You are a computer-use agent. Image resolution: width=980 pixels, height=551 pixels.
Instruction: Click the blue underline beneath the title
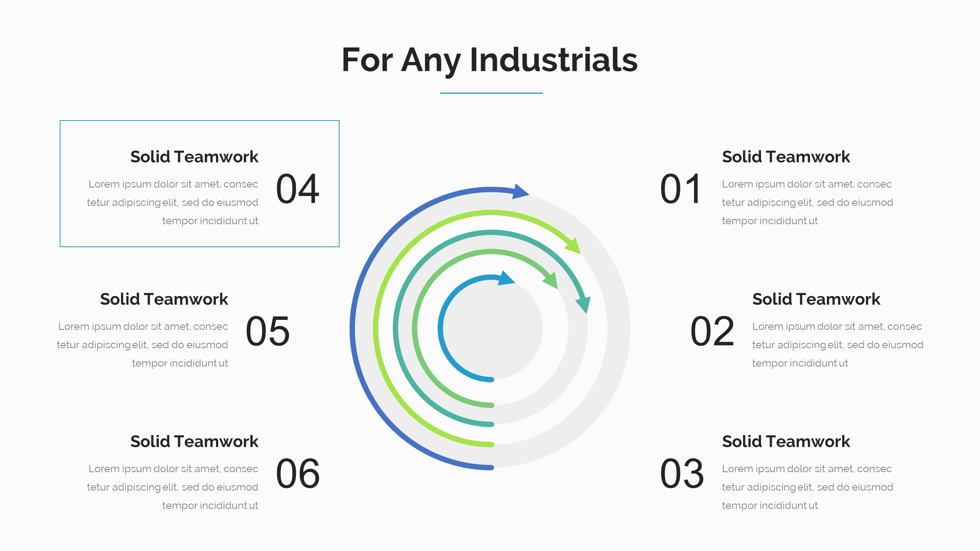point(491,93)
